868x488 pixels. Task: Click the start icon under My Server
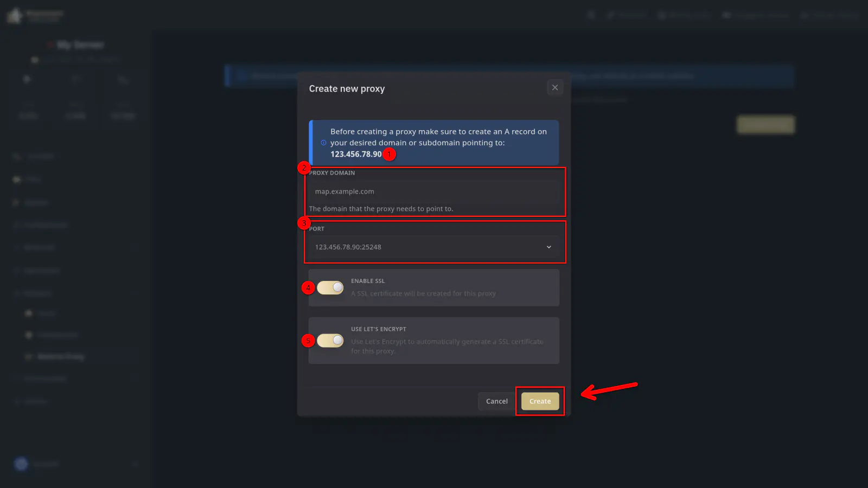point(27,80)
